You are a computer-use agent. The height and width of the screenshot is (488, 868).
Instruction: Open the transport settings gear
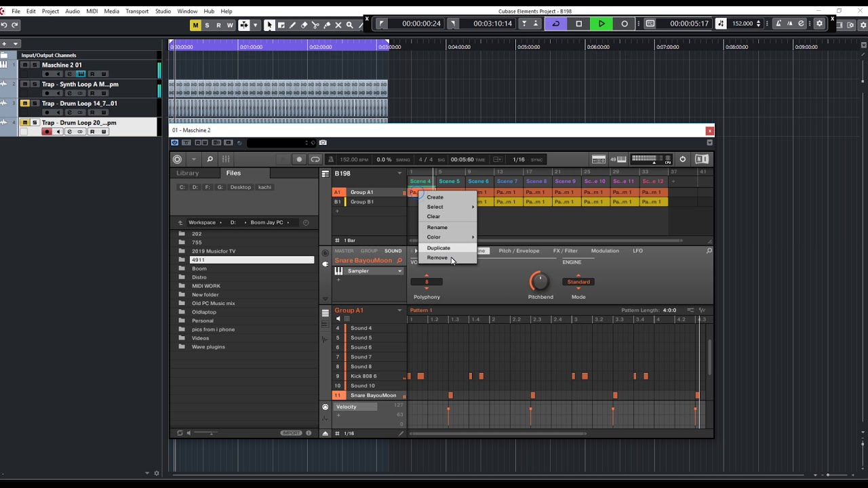pyautogui.click(x=819, y=24)
